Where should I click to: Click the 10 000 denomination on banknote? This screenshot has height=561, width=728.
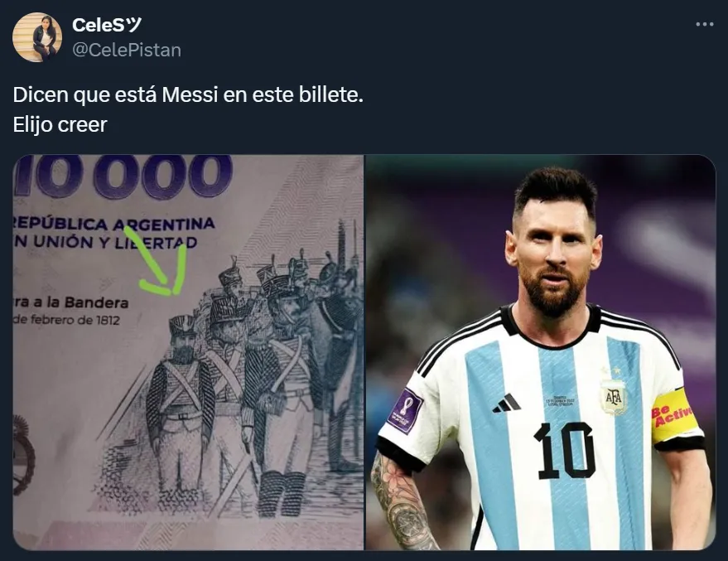pyautogui.click(x=123, y=177)
